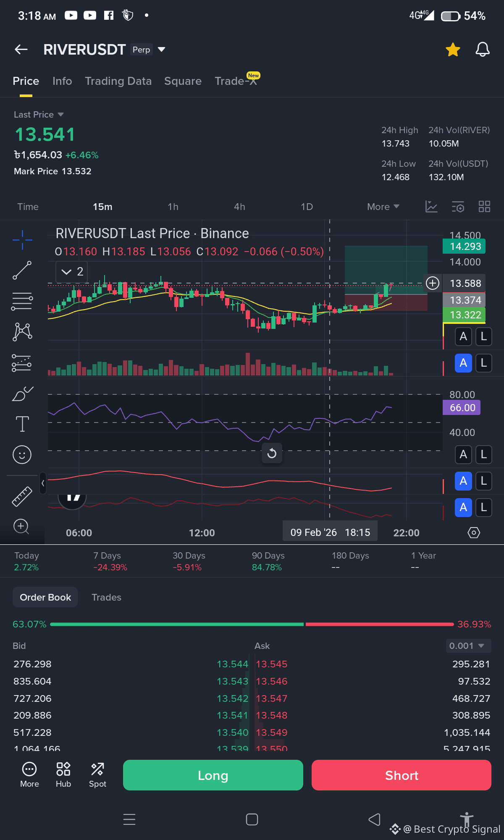Select ask price 13.545

272,664
